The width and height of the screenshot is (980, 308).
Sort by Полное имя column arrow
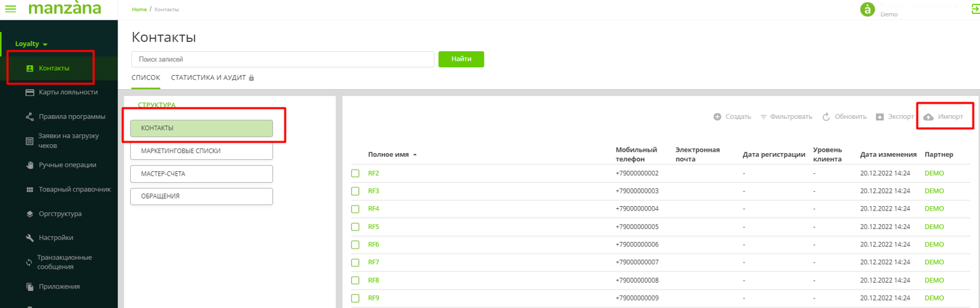click(x=415, y=154)
